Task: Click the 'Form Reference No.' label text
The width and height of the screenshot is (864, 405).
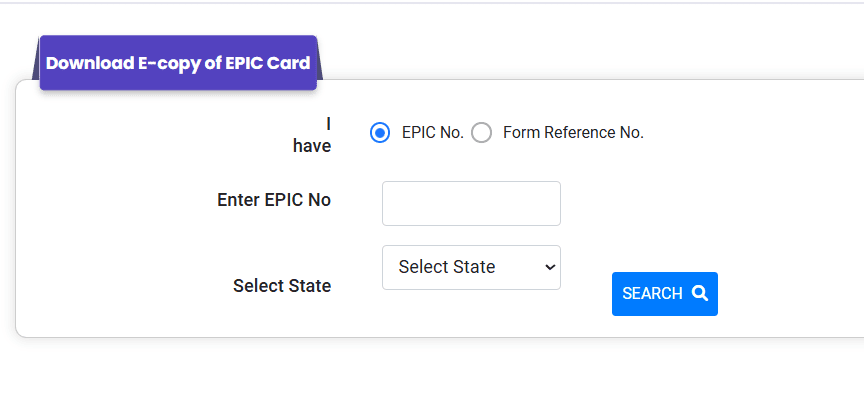Action: [573, 133]
